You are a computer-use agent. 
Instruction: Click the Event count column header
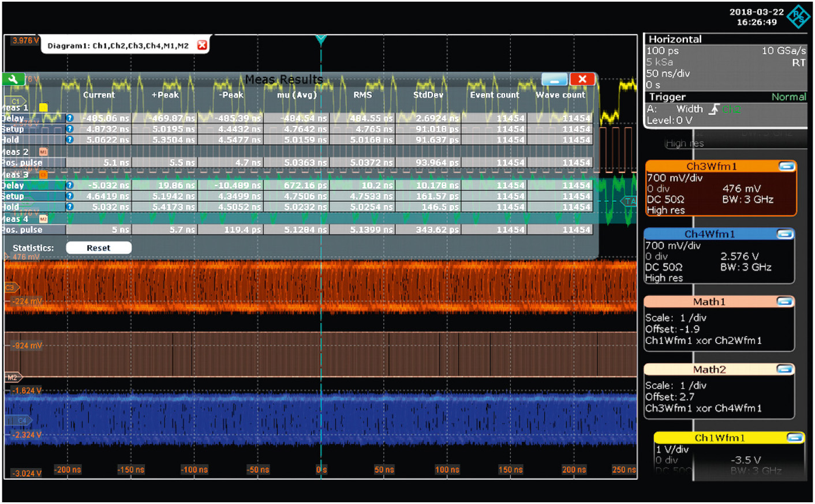pyautogui.click(x=495, y=95)
